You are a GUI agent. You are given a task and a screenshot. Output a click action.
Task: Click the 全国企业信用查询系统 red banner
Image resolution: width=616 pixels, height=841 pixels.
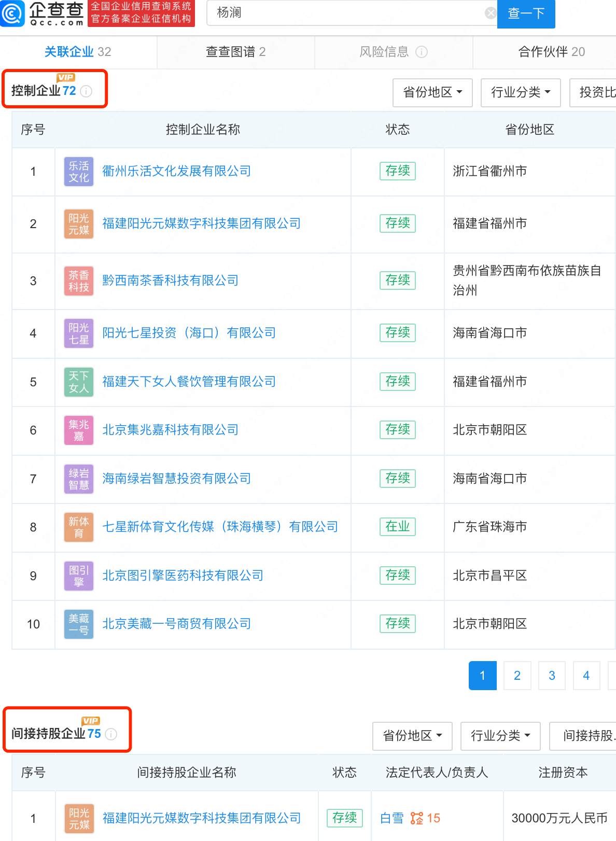click(141, 13)
